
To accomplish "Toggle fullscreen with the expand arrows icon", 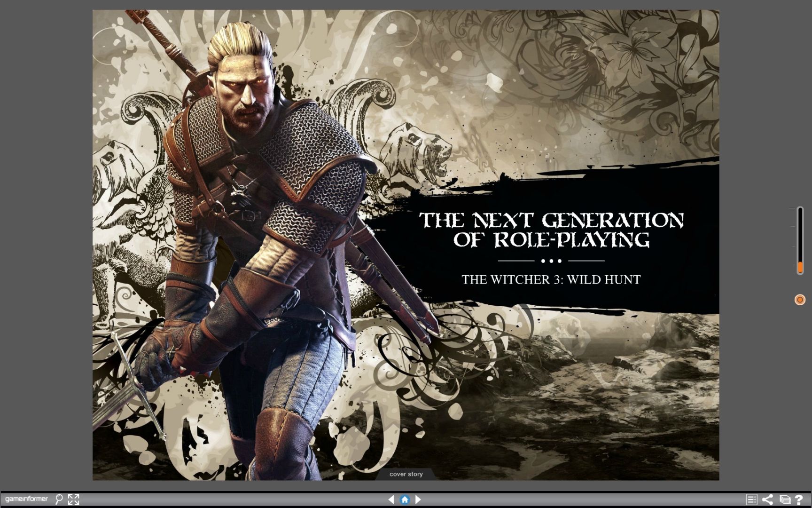I will coord(74,499).
